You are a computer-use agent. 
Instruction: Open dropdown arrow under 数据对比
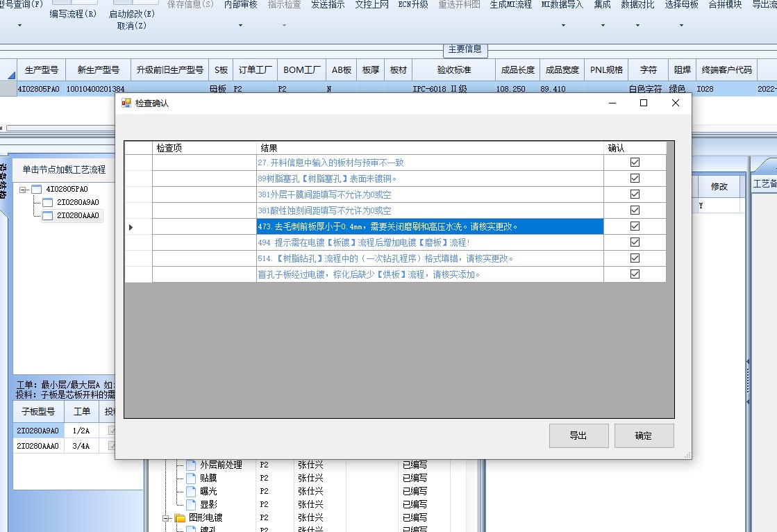click(637, 25)
